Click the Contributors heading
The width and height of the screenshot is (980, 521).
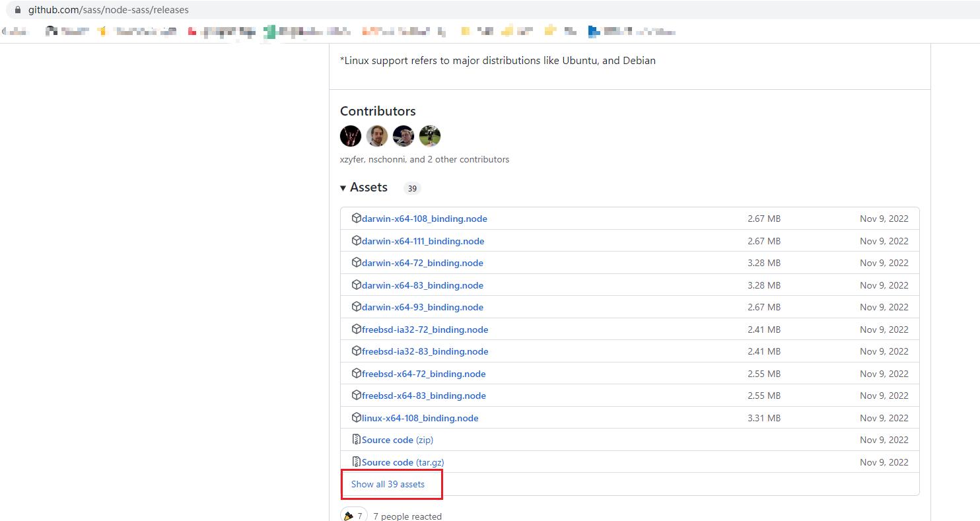378,111
